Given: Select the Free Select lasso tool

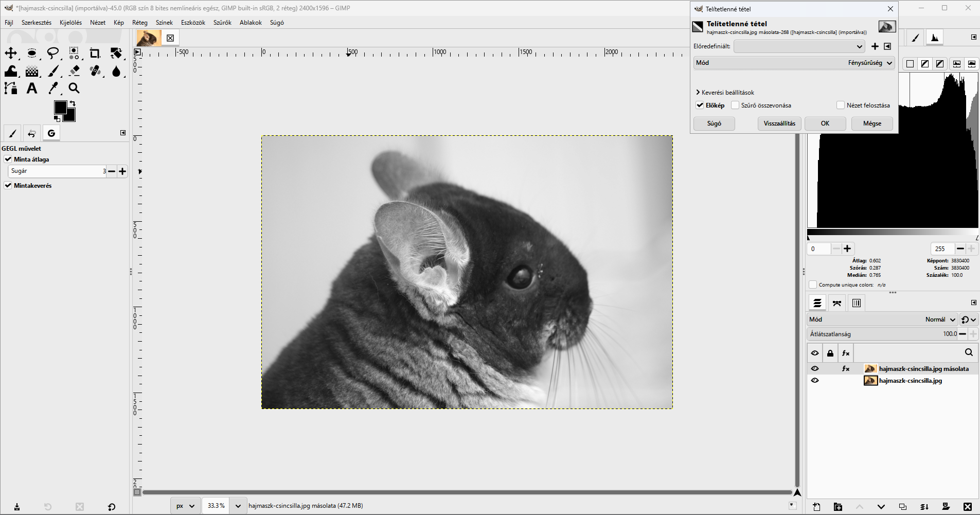Looking at the screenshot, I should point(53,53).
